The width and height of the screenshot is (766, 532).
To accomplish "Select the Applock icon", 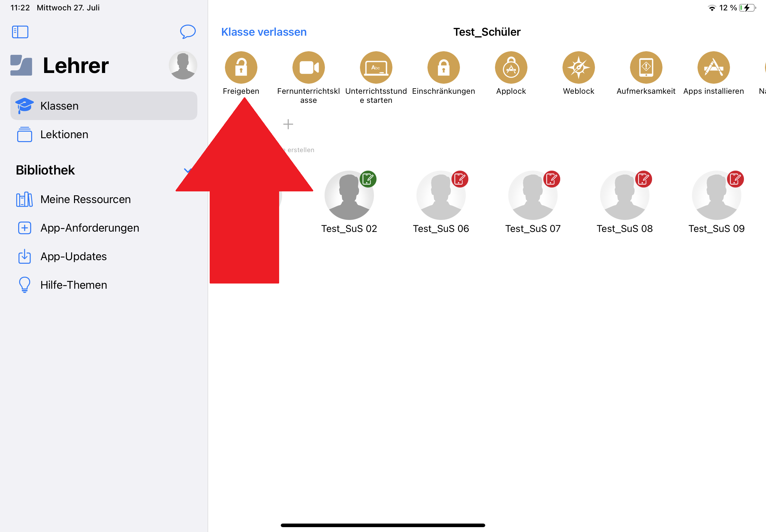I will tap(511, 67).
